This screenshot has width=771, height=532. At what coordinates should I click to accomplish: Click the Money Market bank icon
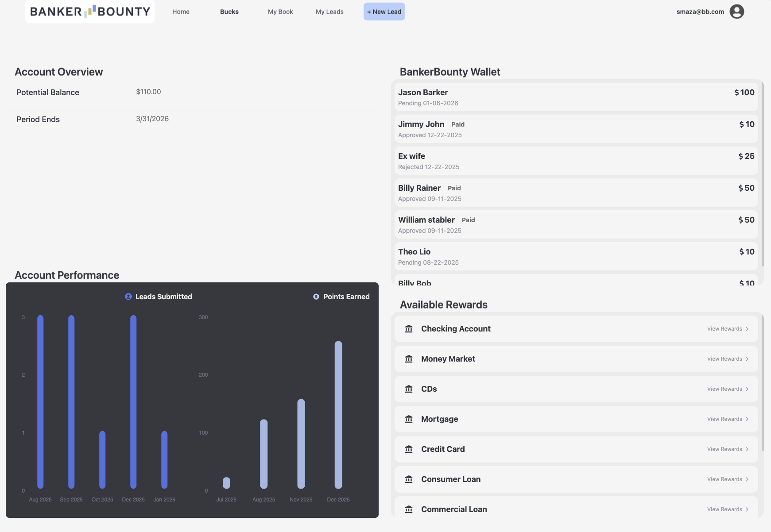click(x=409, y=359)
